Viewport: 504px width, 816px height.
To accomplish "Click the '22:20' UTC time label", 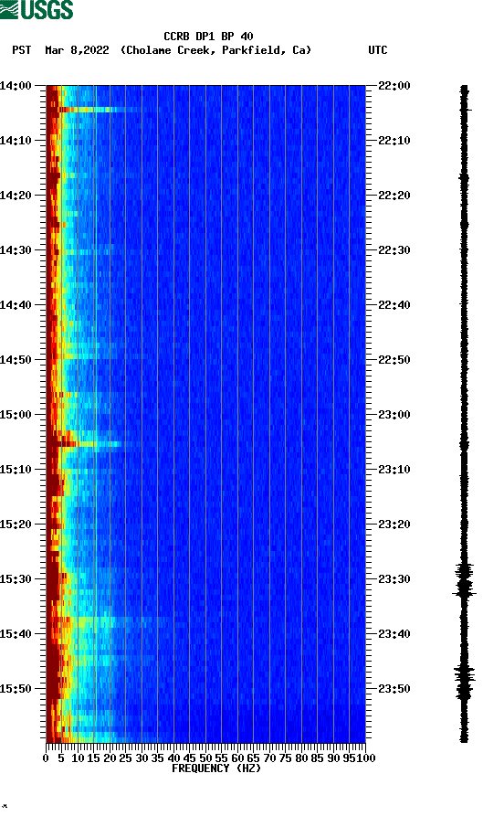I will click(394, 196).
